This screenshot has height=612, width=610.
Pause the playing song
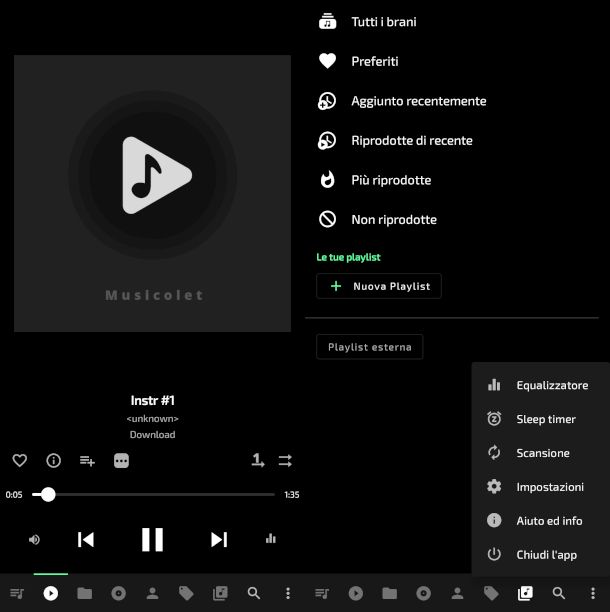(x=152, y=540)
